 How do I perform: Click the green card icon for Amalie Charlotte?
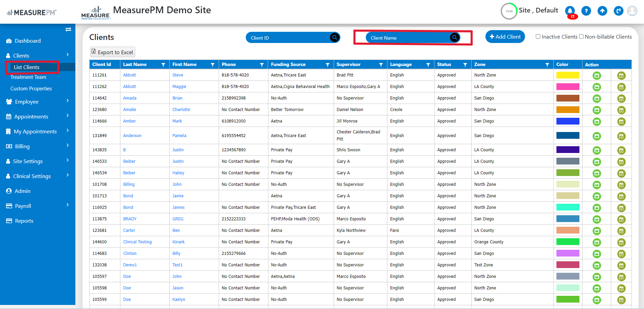click(x=597, y=110)
